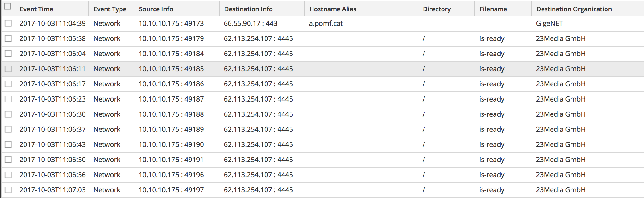The width and height of the screenshot is (644, 198).
Task: Click Destination Organization column header
Action: (x=574, y=9)
